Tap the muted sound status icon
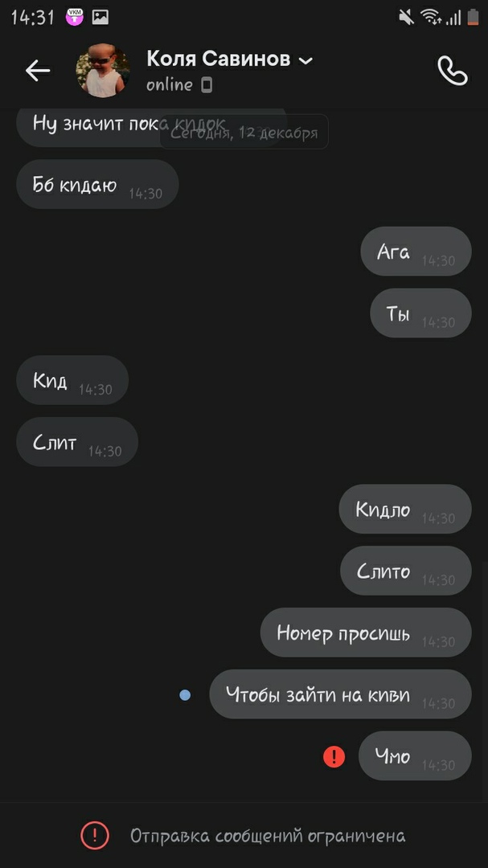This screenshot has height=868, width=488. coord(406,17)
